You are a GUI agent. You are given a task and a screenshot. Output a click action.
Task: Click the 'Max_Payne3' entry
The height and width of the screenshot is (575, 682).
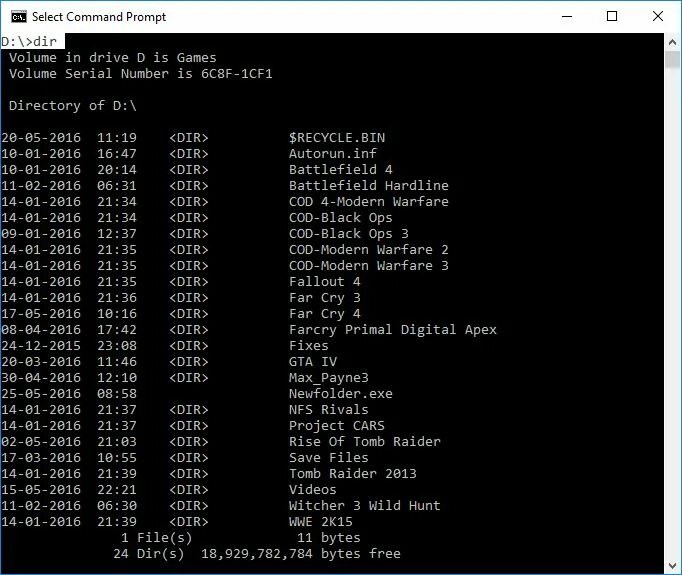tap(329, 378)
